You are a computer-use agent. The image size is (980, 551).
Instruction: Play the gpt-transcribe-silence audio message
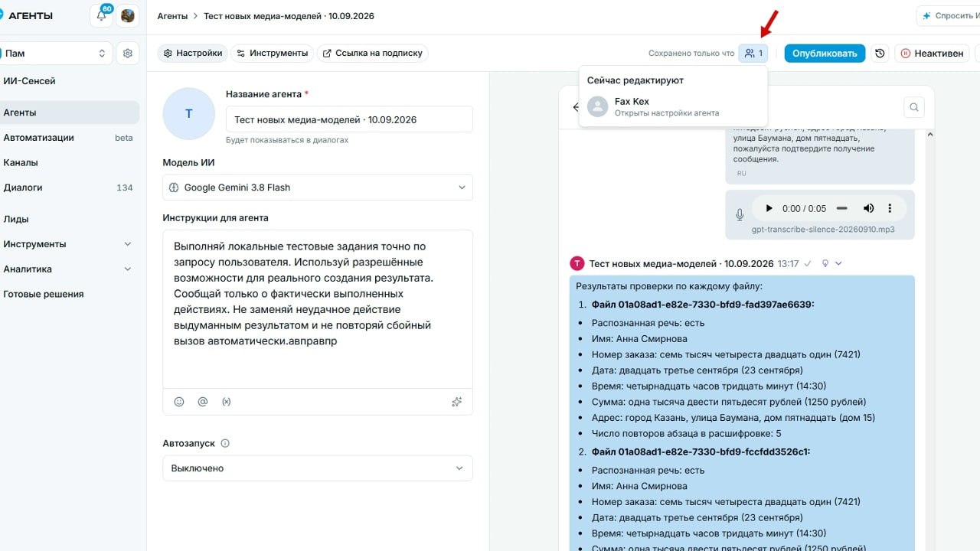coord(769,208)
